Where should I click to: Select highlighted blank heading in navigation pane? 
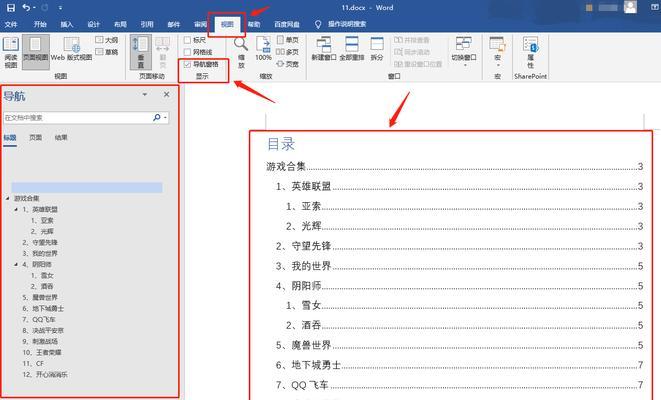pos(87,187)
